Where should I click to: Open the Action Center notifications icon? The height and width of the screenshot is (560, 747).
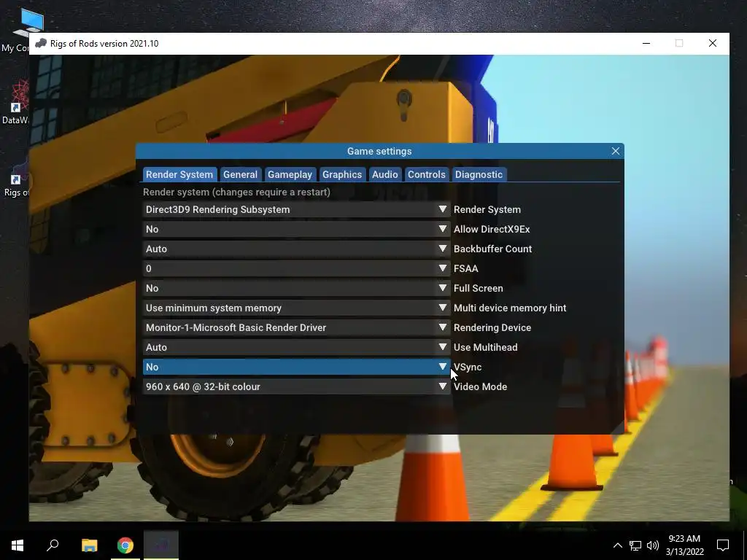coord(723,545)
